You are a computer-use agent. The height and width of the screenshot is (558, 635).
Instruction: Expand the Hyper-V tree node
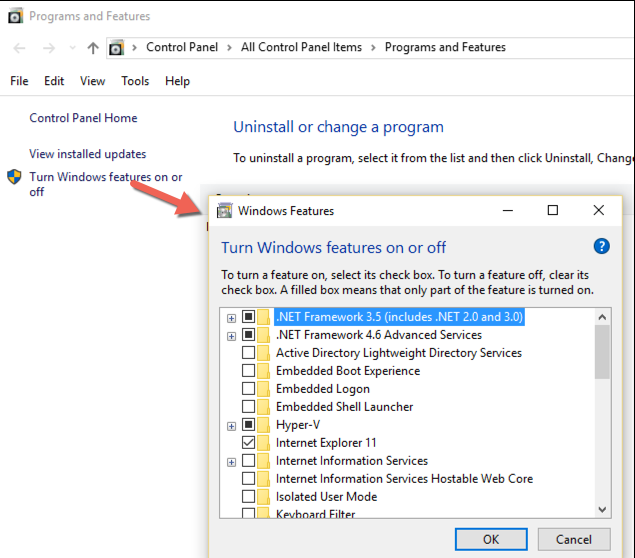(x=231, y=426)
